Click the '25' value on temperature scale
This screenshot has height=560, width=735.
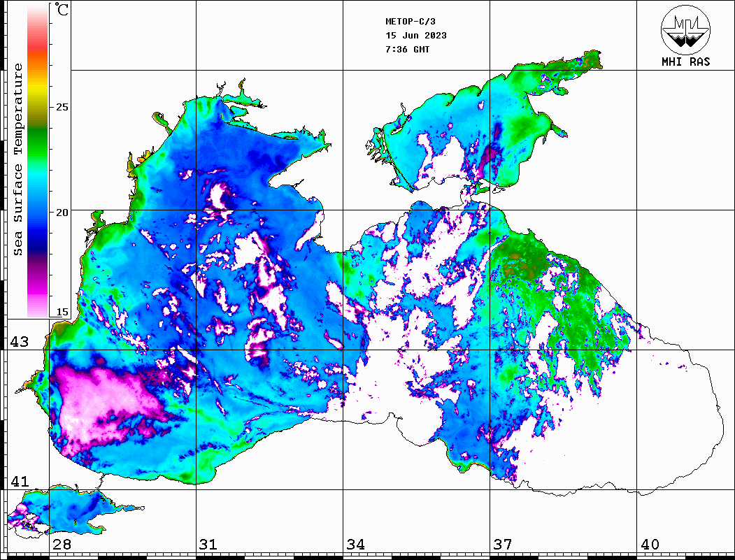point(62,107)
